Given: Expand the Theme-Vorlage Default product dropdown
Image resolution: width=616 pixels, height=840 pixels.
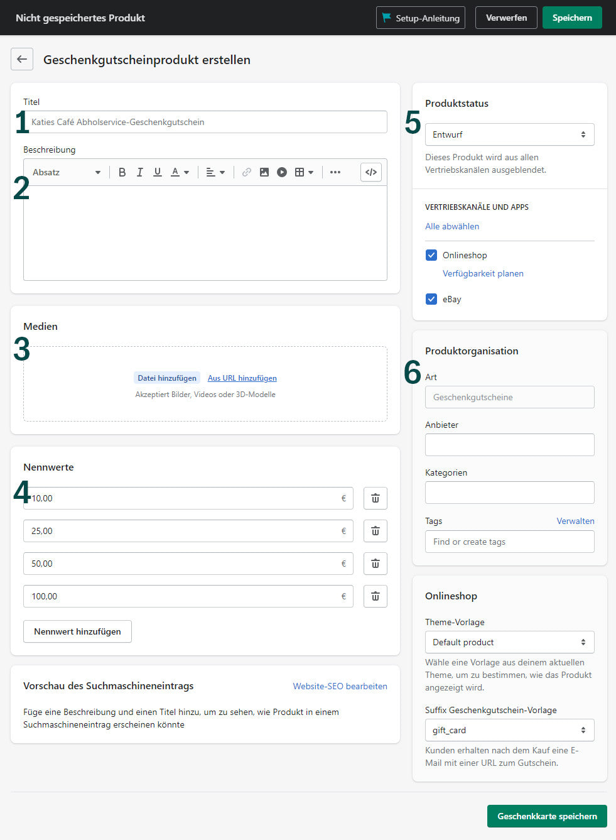Looking at the screenshot, I should 509,642.
